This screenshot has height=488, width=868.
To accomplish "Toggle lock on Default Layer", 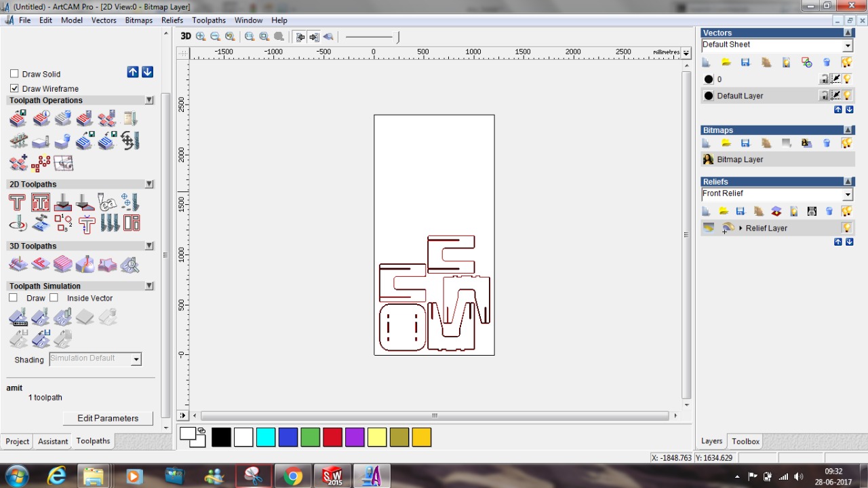I will (x=824, y=96).
